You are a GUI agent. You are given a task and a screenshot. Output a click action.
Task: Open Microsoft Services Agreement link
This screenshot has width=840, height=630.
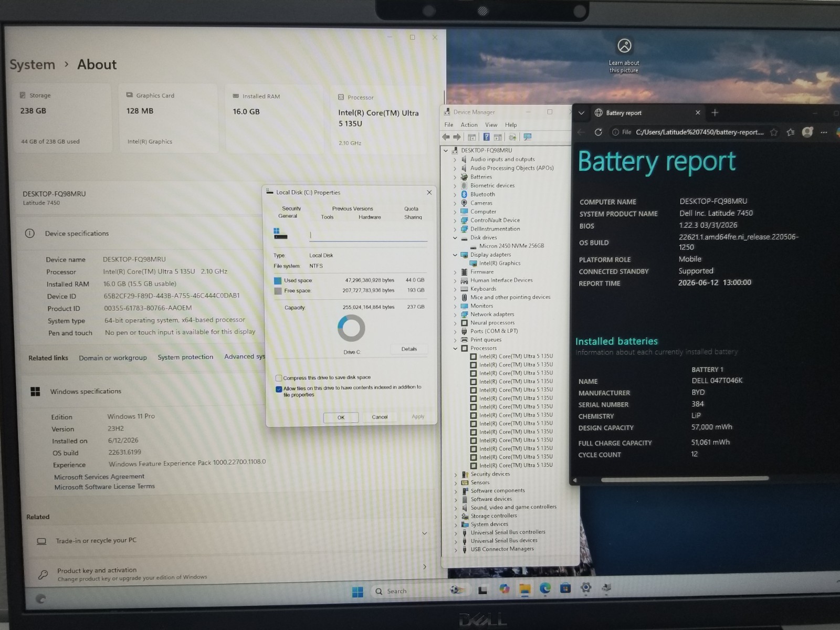click(x=99, y=477)
